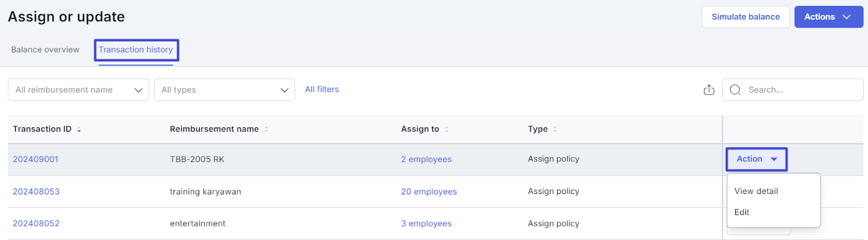
Task: Open the All reimbursement name dropdown
Action: 78,90
